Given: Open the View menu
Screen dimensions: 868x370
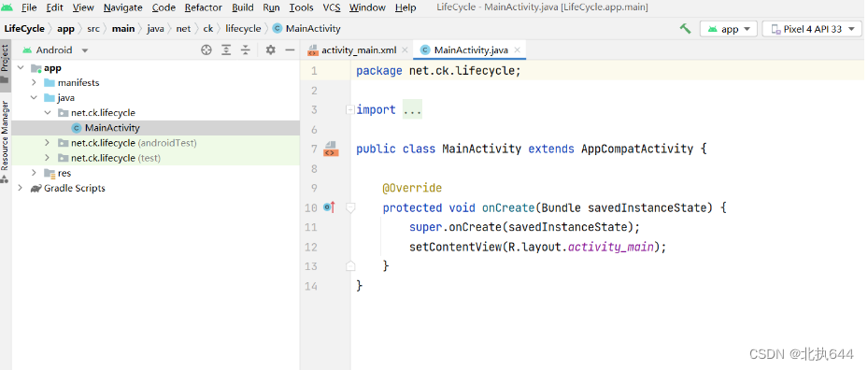Looking at the screenshot, I should (83, 7).
